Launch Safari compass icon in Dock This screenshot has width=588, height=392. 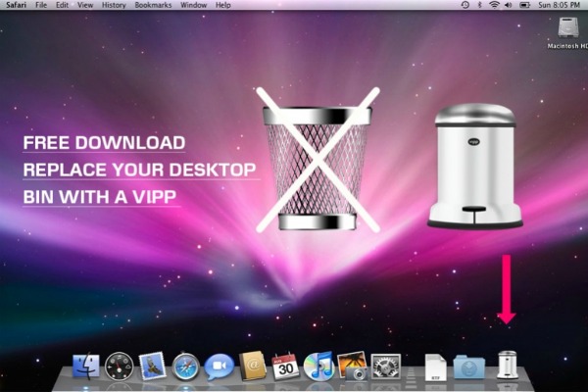(185, 367)
